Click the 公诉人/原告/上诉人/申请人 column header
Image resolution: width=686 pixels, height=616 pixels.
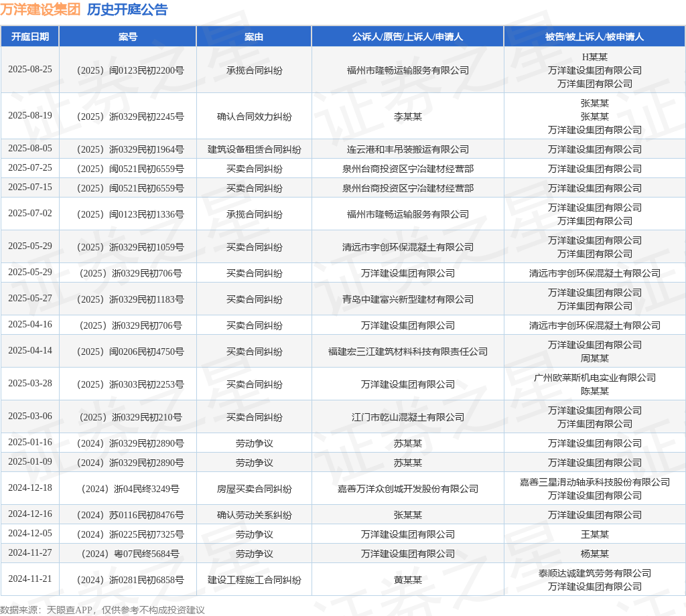(x=407, y=37)
